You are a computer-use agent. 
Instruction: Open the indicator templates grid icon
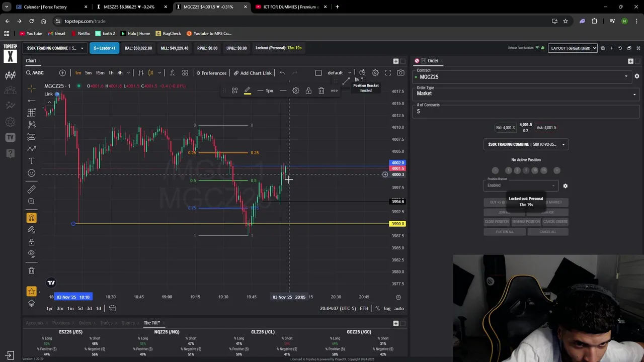tap(185, 73)
